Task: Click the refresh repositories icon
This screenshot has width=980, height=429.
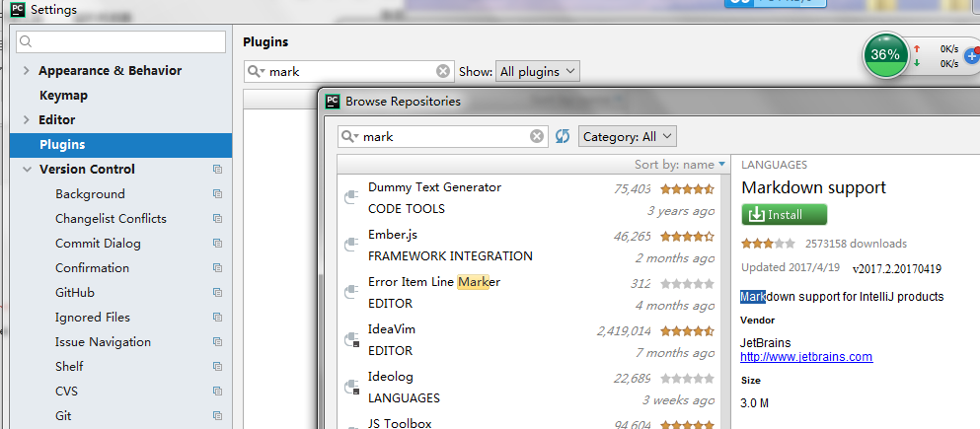Action: click(x=563, y=136)
